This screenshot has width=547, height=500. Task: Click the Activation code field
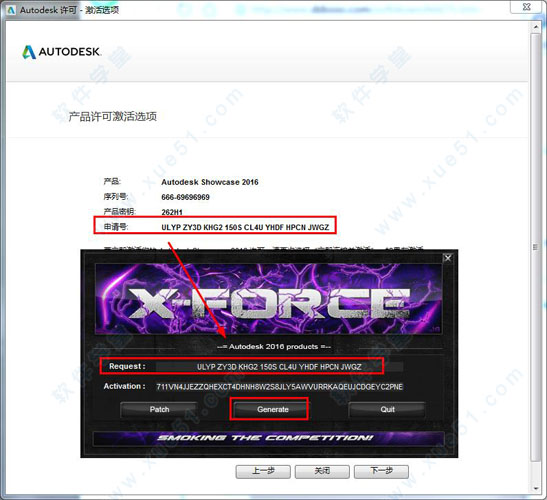pyautogui.click(x=279, y=387)
